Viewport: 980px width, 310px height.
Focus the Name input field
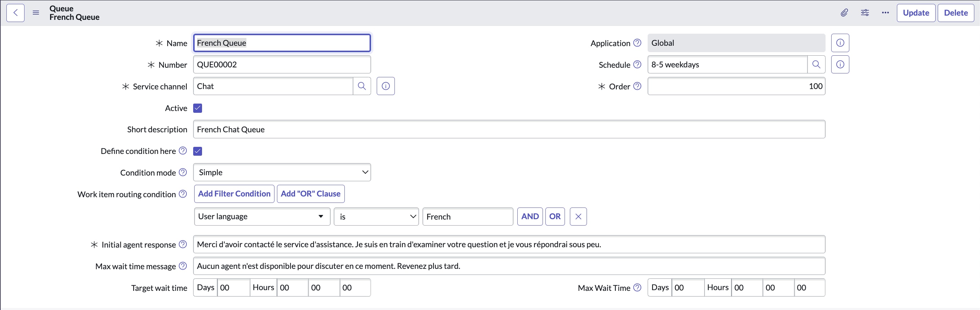coord(282,43)
